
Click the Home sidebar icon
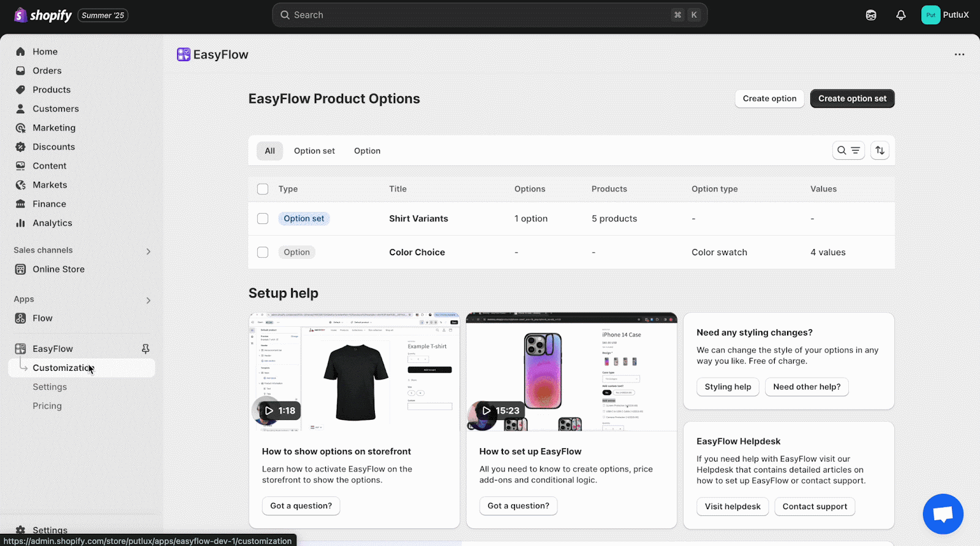(20, 52)
